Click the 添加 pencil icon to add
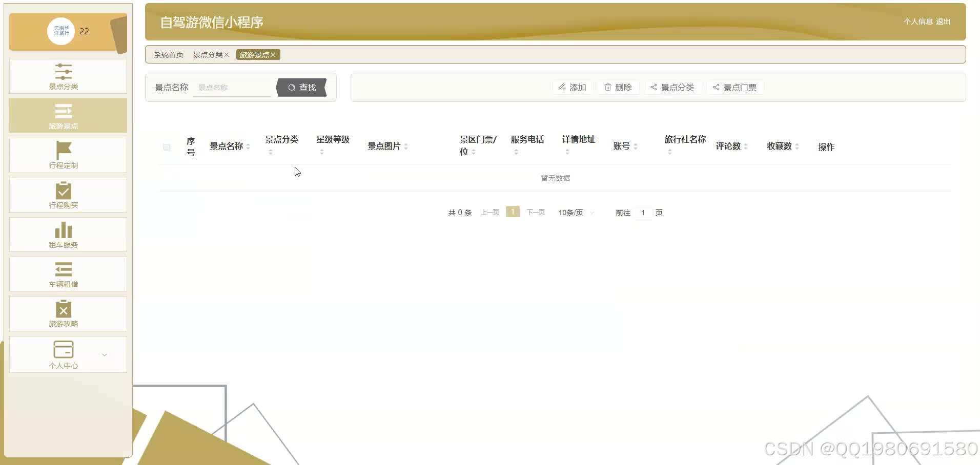Image resolution: width=980 pixels, height=465 pixels. point(562,87)
